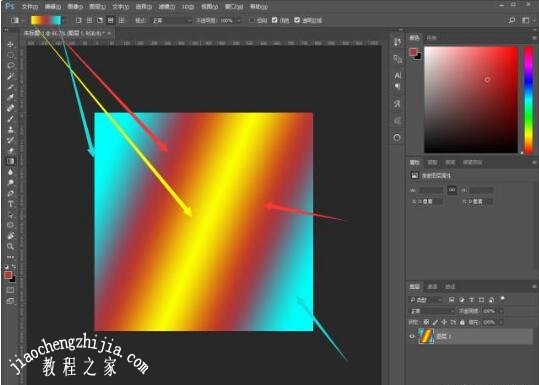539x385 pixels.
Task: Select the Gradient tool in toolbar
Action: 11,161
